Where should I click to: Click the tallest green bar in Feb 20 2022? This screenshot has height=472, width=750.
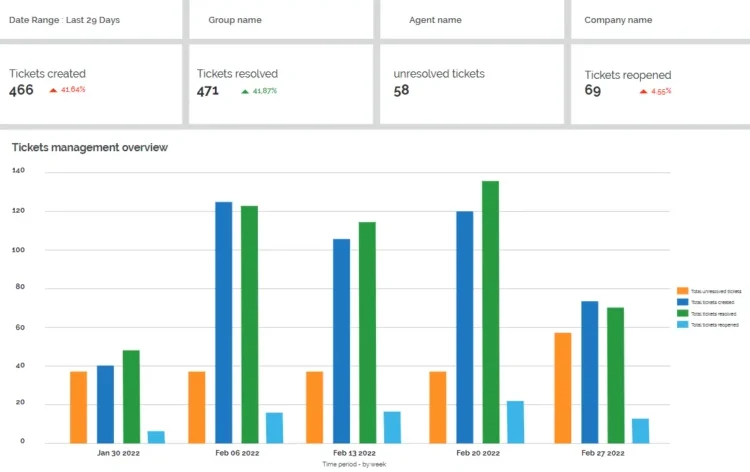[x=490, y=312]
